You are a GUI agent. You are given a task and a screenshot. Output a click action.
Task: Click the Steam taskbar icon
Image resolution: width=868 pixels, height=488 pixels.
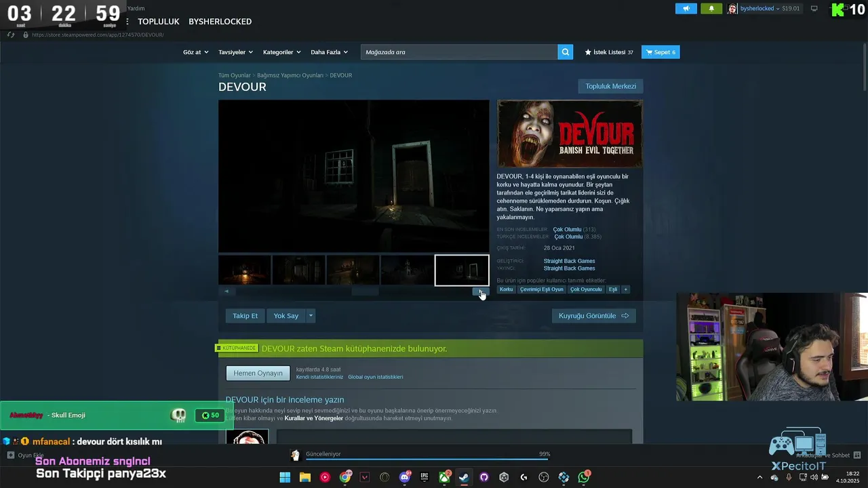pyautogui.click(x=464, y=477)
